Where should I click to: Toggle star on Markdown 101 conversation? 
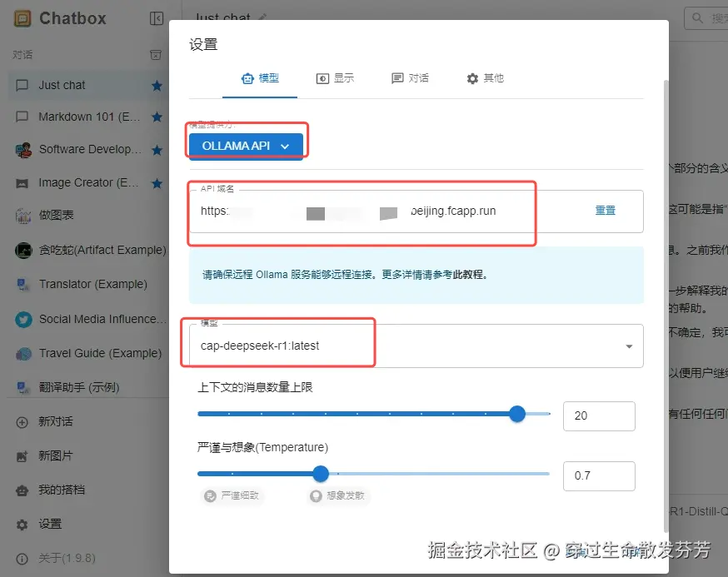tap(157, 117)
